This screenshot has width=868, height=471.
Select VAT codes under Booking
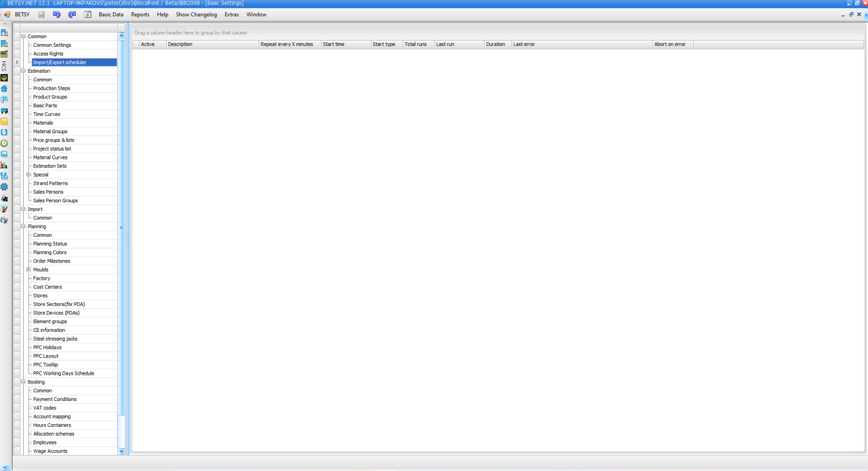click(x=45, y=408)
